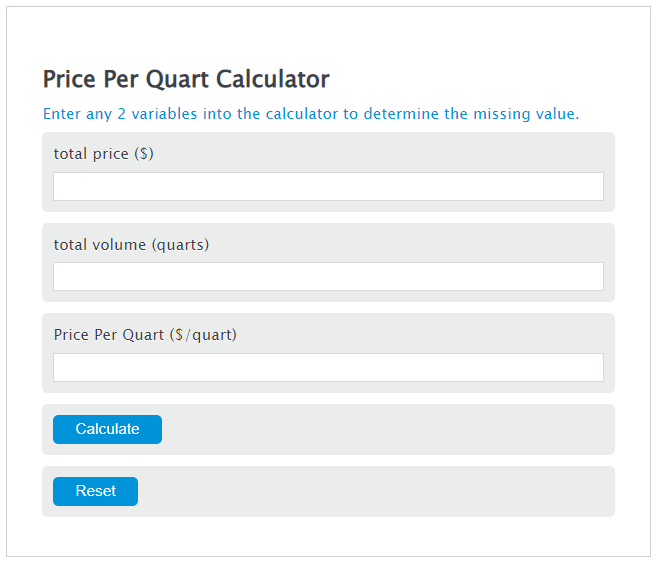
Task: Click the "($)" symbol in total price label
Action: (x=141, y=154)
